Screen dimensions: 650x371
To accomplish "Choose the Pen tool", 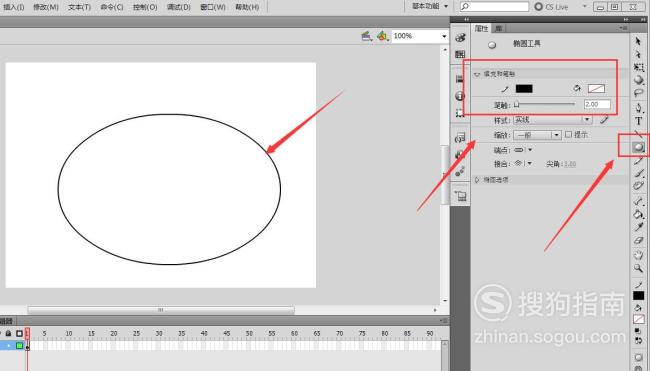I will click(x=638, y=108).
